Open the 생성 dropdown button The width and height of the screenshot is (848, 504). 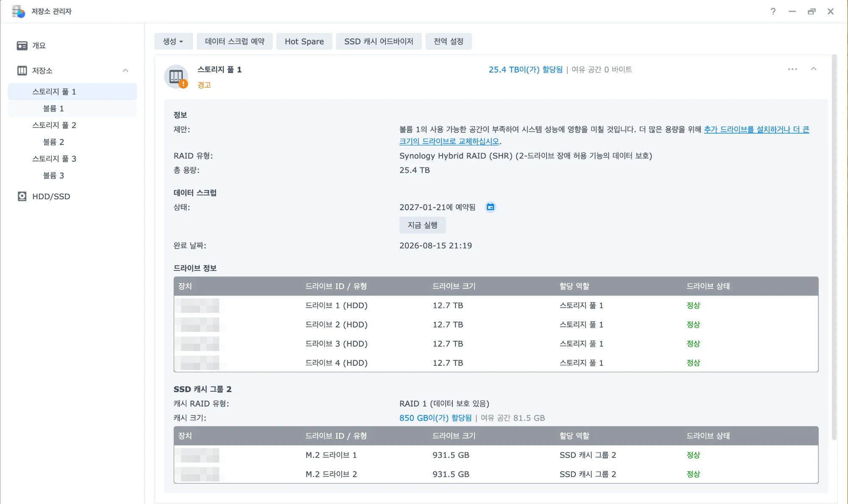tap(173, 41)
